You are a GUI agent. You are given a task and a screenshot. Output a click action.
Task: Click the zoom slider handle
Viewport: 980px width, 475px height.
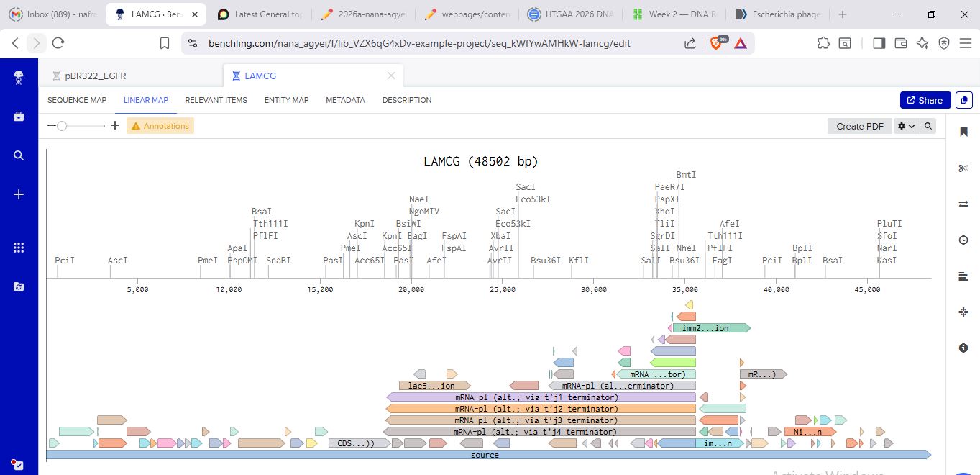(x=62, y=126)
